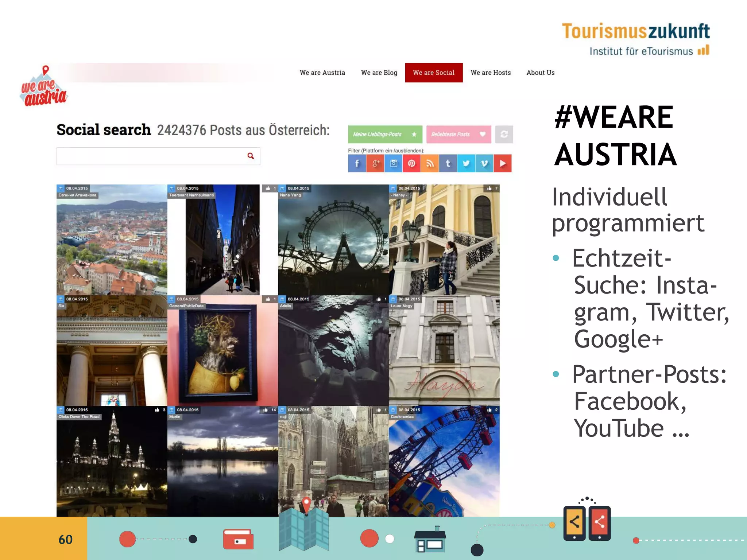Open the lake sunset post by Martin
747x560 pixels.
(x=222, y=462)
